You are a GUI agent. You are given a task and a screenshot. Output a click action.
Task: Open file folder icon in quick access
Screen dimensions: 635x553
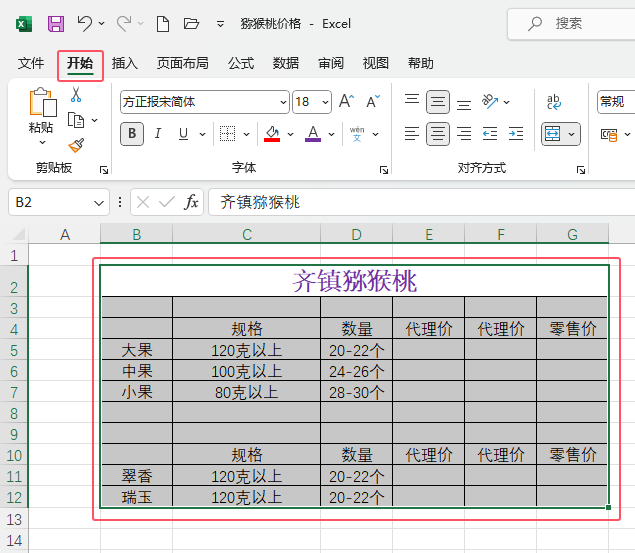191,23
